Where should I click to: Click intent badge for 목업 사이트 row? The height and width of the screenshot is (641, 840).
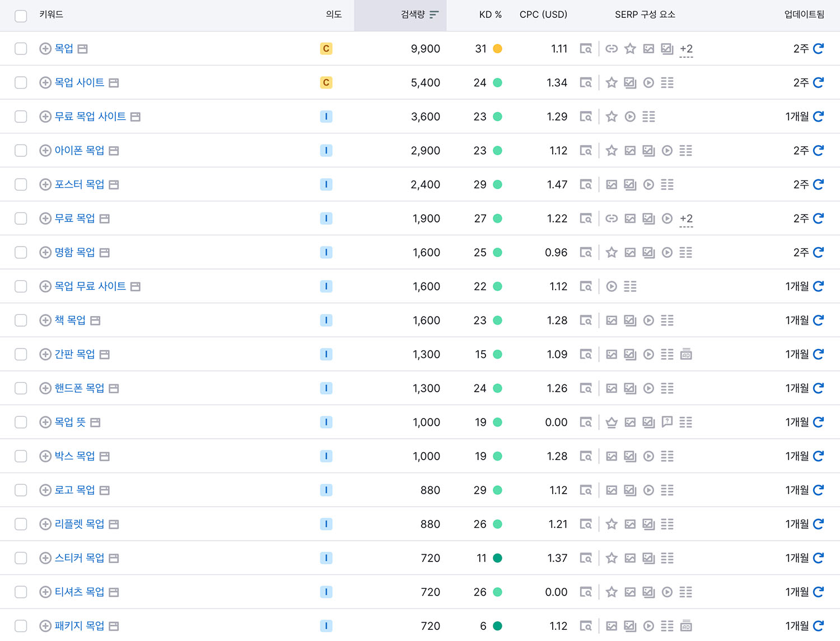coord(326,83)
